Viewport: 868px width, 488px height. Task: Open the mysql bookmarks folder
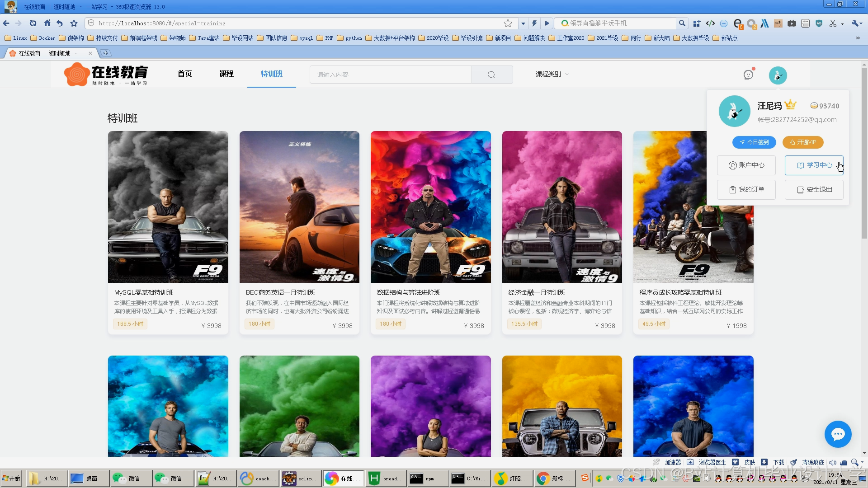click(302, 38)
